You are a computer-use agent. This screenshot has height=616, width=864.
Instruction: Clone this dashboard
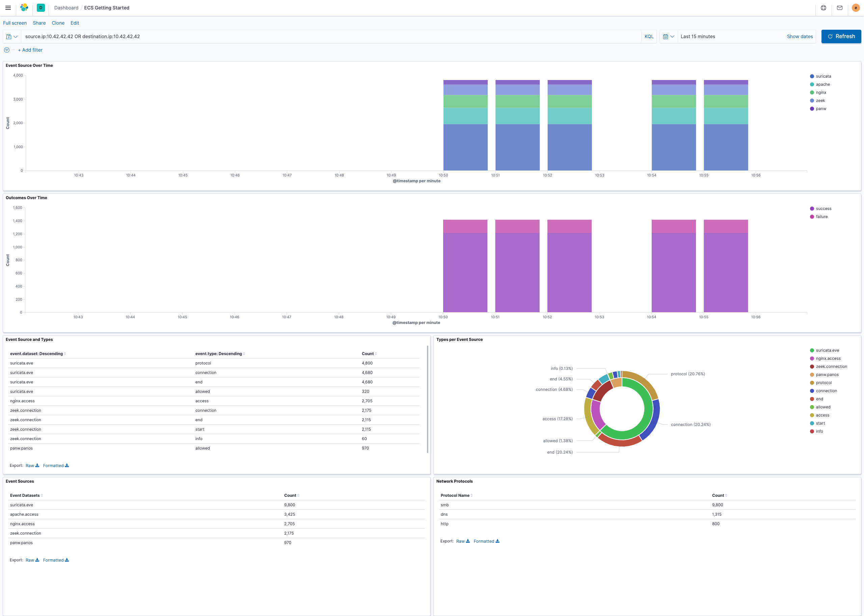[x=58, y=23]
